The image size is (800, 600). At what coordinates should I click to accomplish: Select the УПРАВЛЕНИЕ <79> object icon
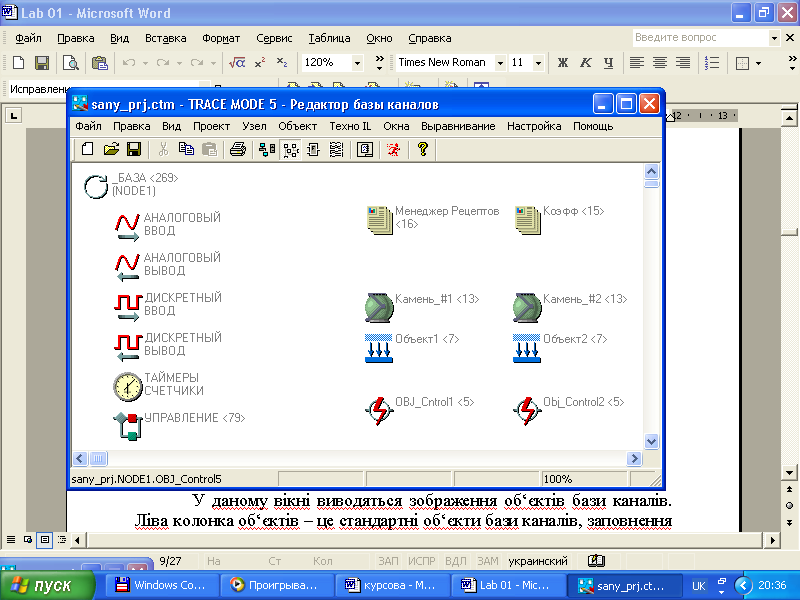point(128,426)
